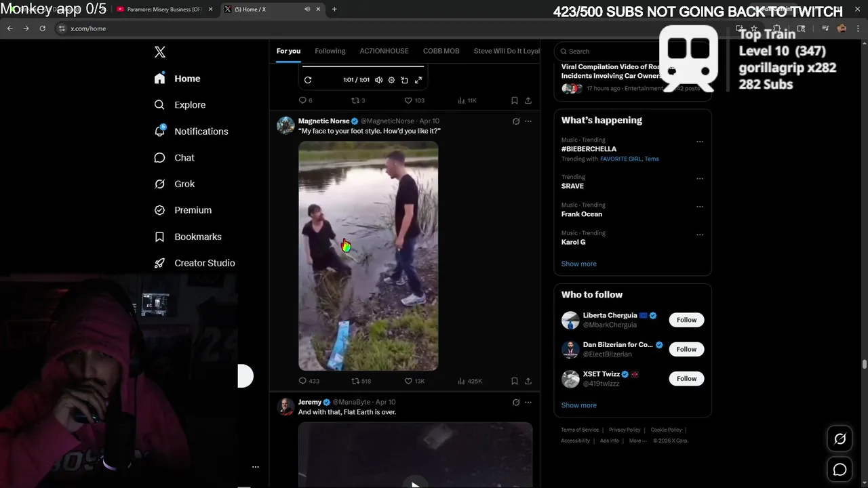
Task: Like the post with 13K likes
Action: 414,381
